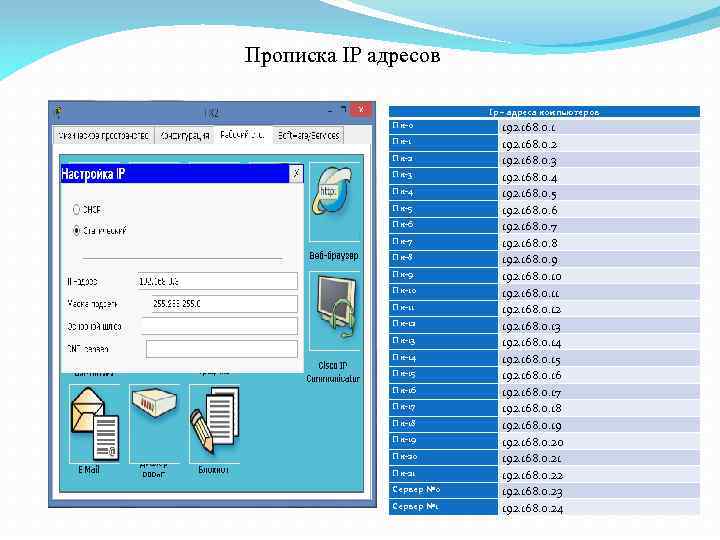Click the DNS сервер input field
Viewport: 720px width, 540px height.
222,349
